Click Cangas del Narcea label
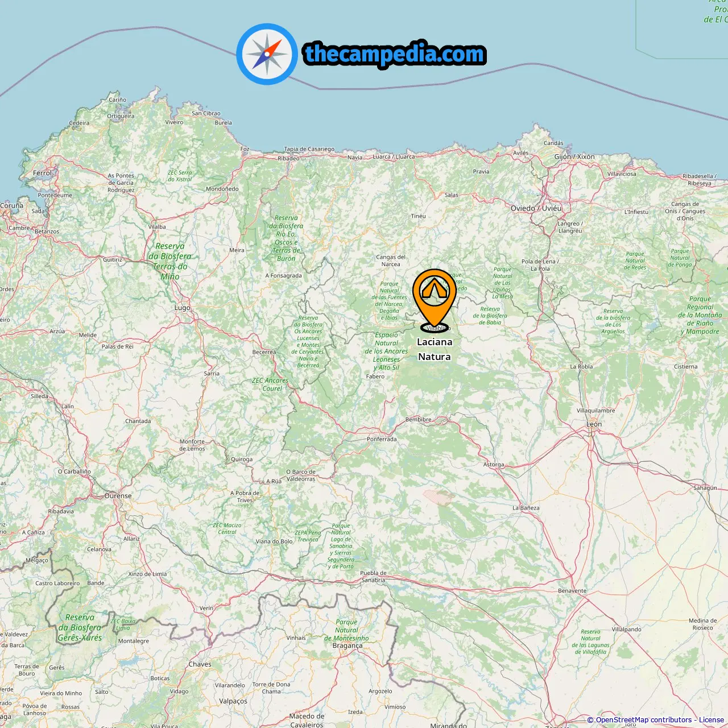 click(x=391, y=260)
